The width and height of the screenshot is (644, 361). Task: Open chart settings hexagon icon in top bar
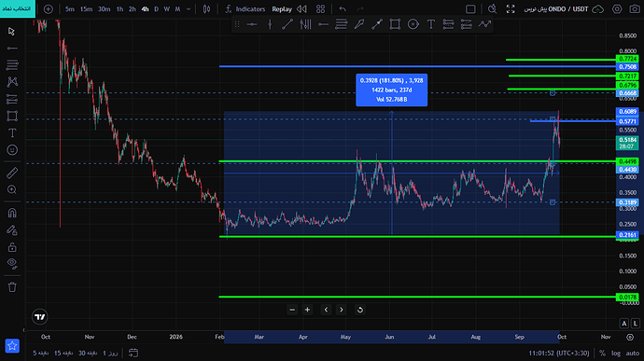point(617,9)
